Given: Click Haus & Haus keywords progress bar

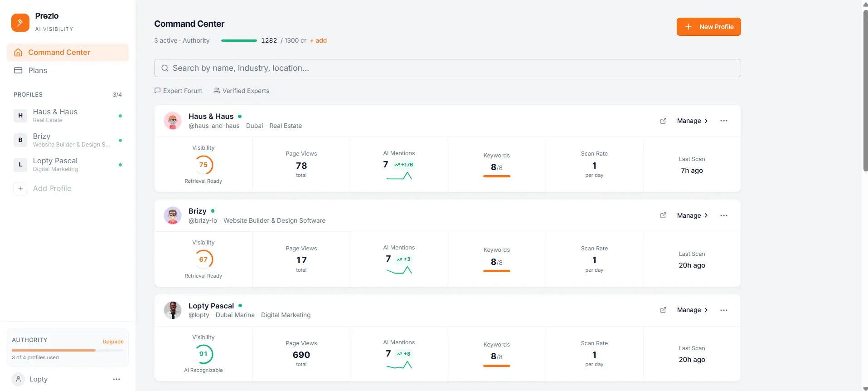Looking at the screenshot, I should pos(497,176).
